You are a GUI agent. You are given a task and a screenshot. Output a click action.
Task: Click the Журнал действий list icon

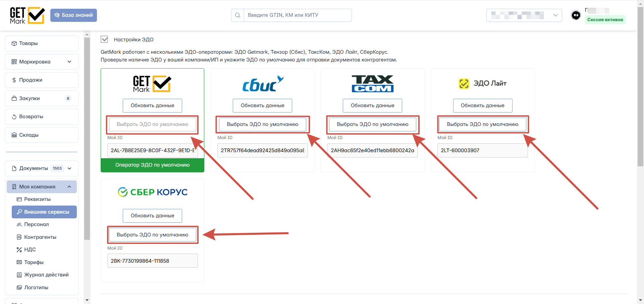pyautogui.click(x=19, y=275)
